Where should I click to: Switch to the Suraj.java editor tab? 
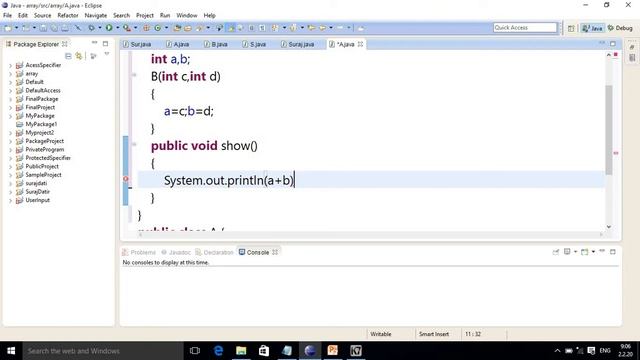click(x=298, y=44)
